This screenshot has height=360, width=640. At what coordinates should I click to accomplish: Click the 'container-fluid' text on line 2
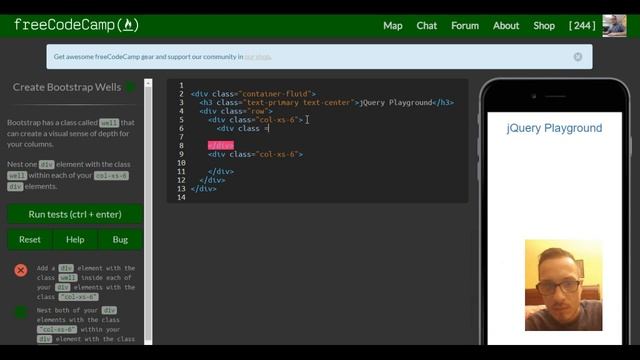(276, 94)
